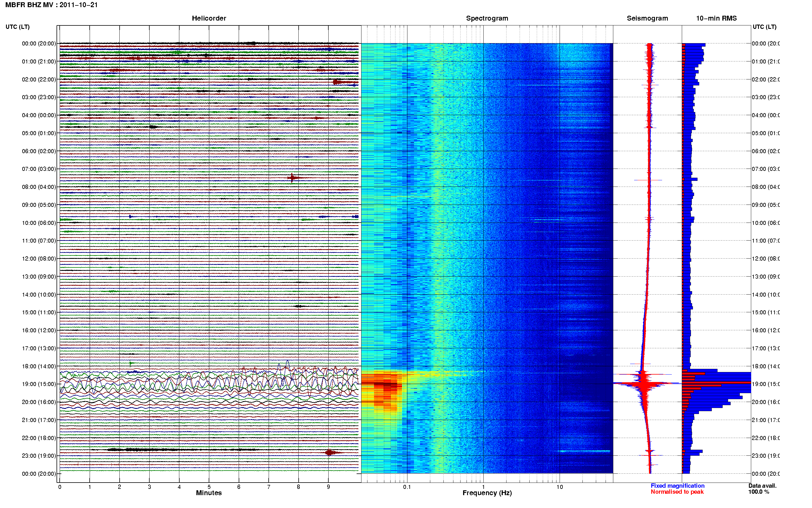Click the right 'UTC (LT)' axis label
Screen dimensions: 812x508
764,27
